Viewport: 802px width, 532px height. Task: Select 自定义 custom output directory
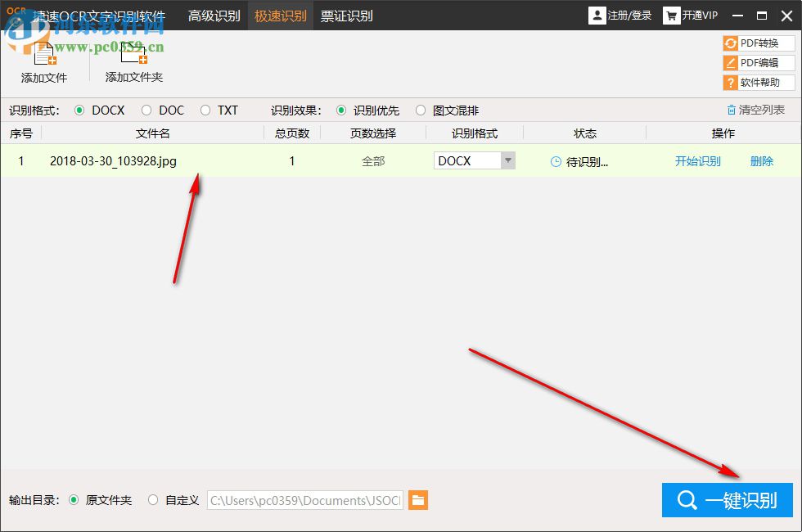click(153, 500)
